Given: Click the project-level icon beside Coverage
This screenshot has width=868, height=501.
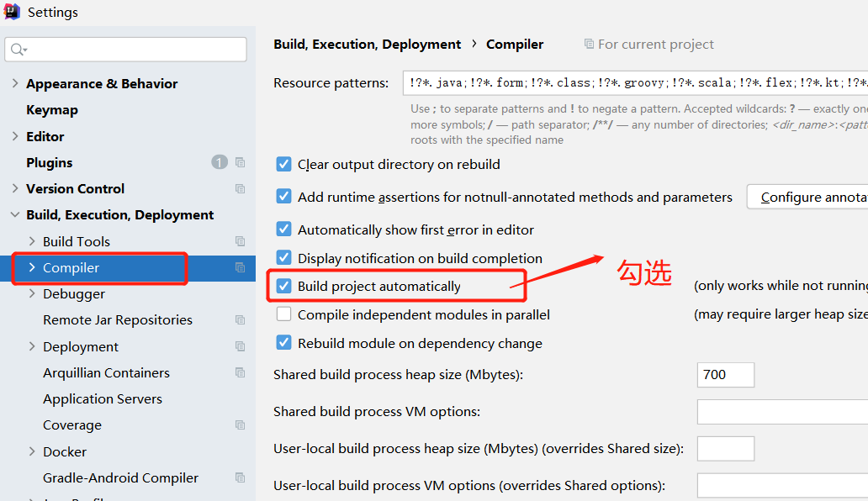Looking at the screenshot, I should coord(241,425).
